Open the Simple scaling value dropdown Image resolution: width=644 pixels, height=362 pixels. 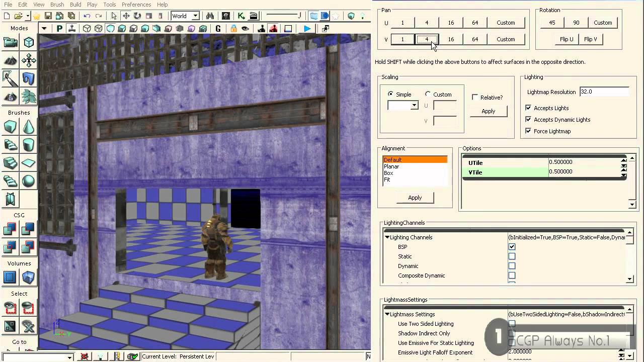[x=403, y=106]
